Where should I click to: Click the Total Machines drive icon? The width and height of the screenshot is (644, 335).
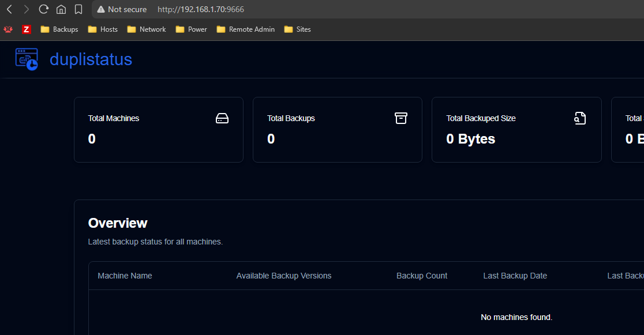(x=222, y=118)
